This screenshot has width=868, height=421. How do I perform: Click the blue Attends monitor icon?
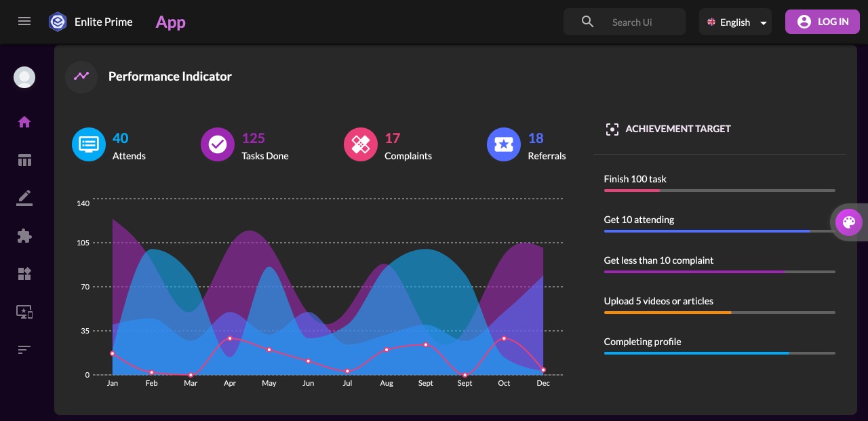point(89,145)
